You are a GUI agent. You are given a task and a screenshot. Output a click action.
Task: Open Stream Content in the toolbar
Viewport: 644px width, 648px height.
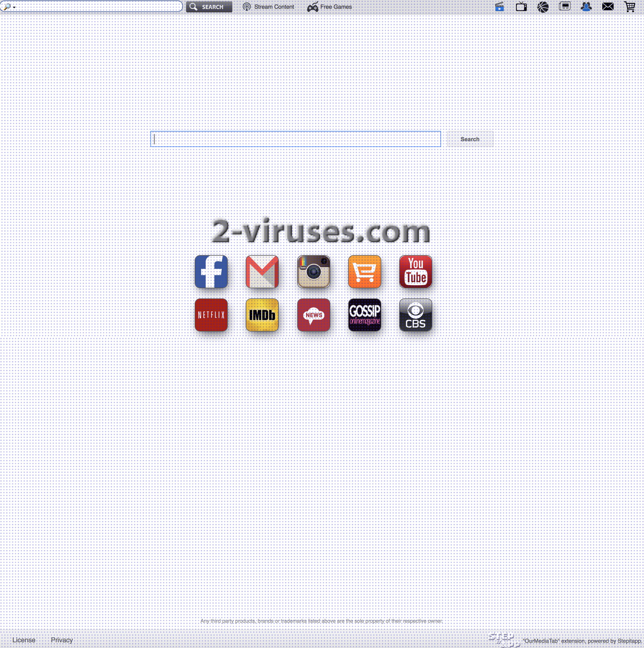coord(268,7)
